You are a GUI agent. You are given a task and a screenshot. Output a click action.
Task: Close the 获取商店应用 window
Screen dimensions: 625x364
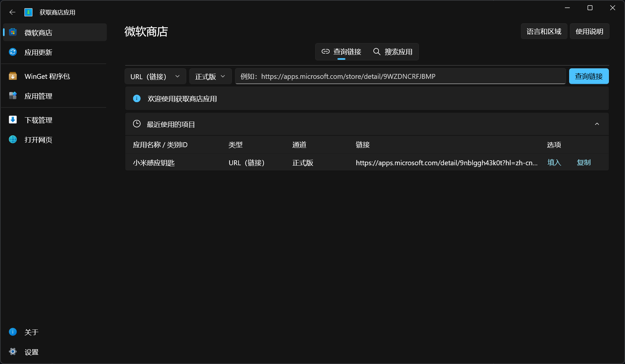pyautogui.click(x=613, y=8)
